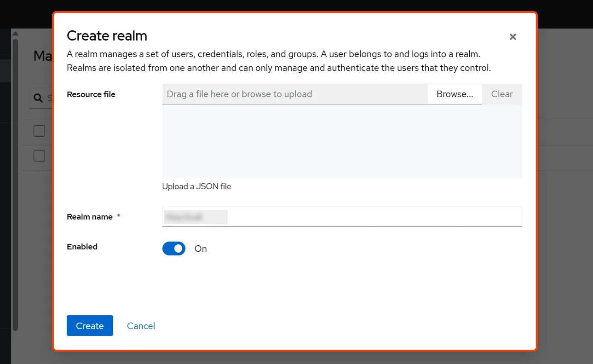Click the JSON file content area

click(x=342, y=141)
